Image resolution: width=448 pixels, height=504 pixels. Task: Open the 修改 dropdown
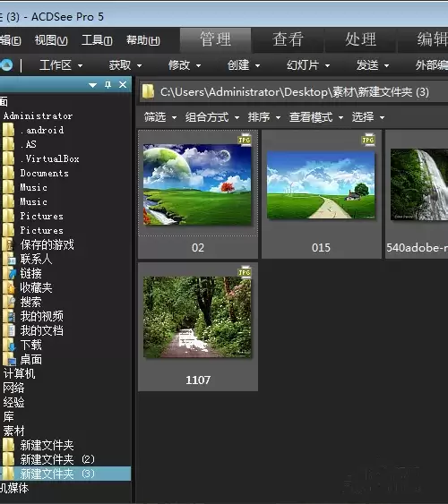pyautogui.click(x=185, y=65)
